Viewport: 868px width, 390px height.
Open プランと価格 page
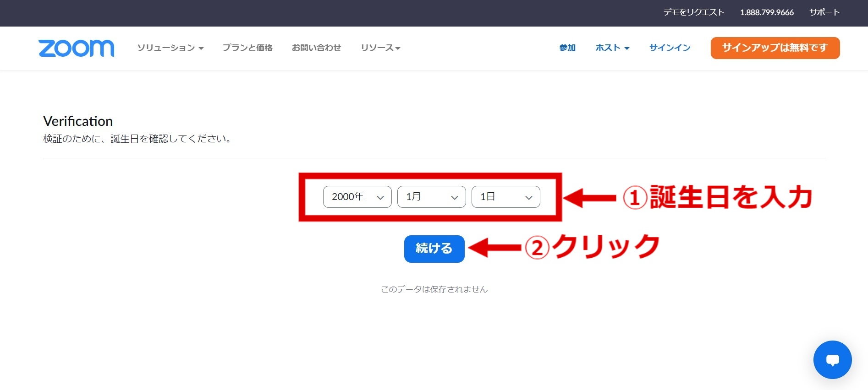(247, 48)
